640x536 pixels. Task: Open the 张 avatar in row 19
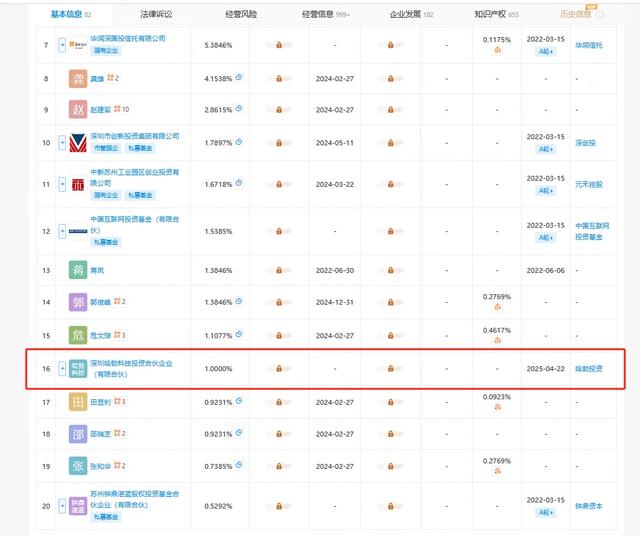[x=78, y=466]
